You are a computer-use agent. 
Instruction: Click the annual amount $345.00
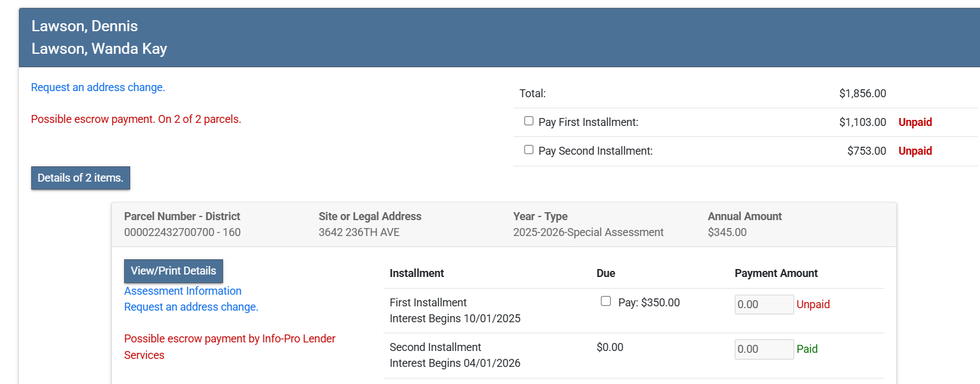pos(727,232)
